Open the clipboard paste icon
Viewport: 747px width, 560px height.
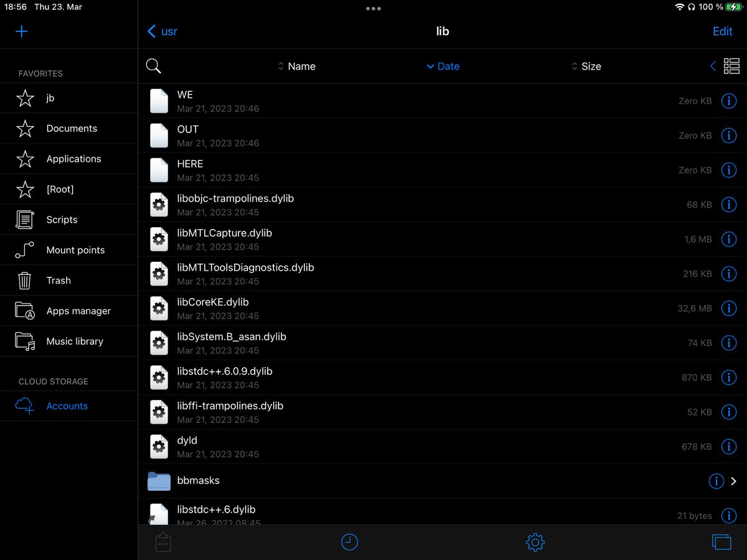tap(163, 542)
